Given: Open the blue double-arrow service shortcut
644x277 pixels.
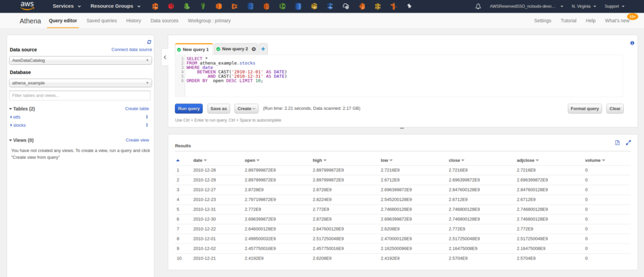Looking at the screenshot, I should pos(330,6).
